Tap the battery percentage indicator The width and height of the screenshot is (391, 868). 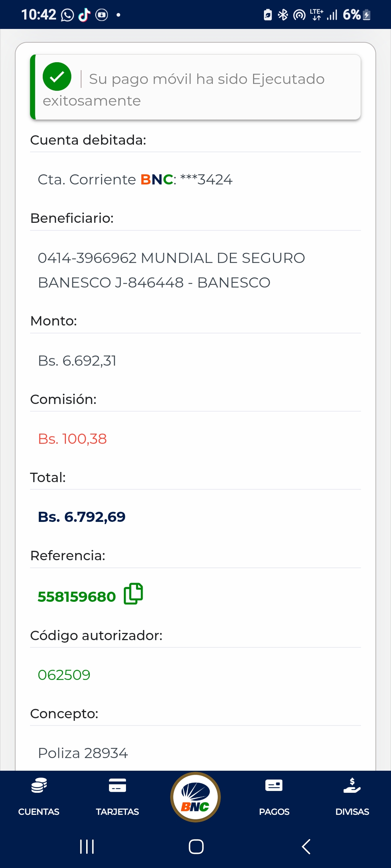352,15
